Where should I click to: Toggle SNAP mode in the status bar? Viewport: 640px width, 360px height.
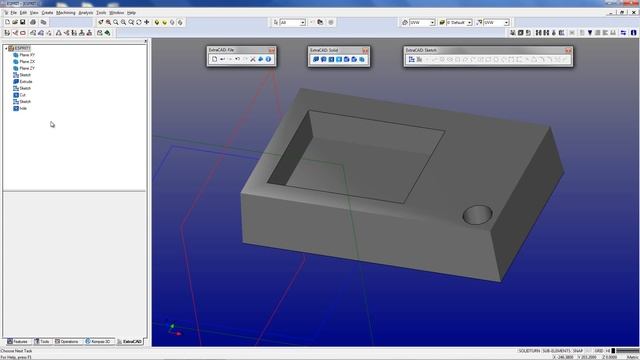pos(578,351)
